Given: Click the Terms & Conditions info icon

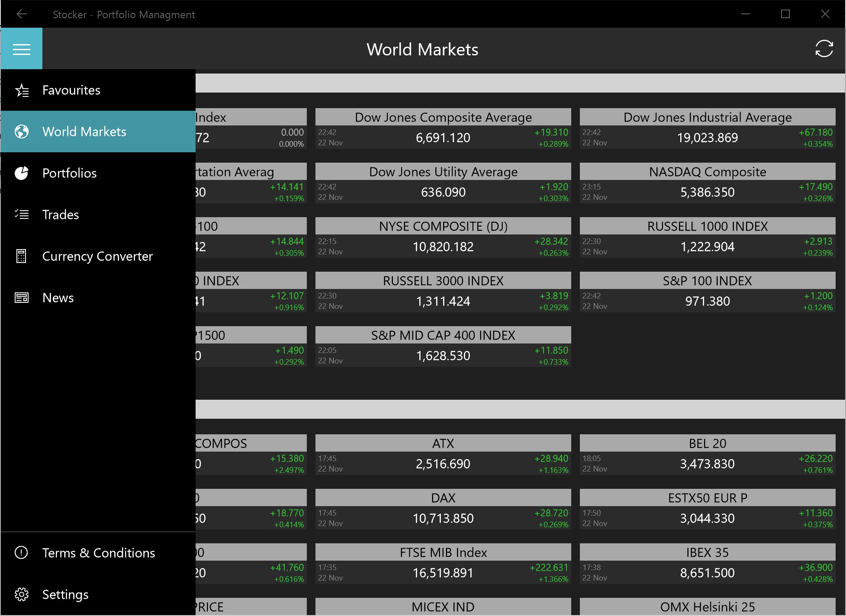Looking at the screenshot, I should coord(22,552).
